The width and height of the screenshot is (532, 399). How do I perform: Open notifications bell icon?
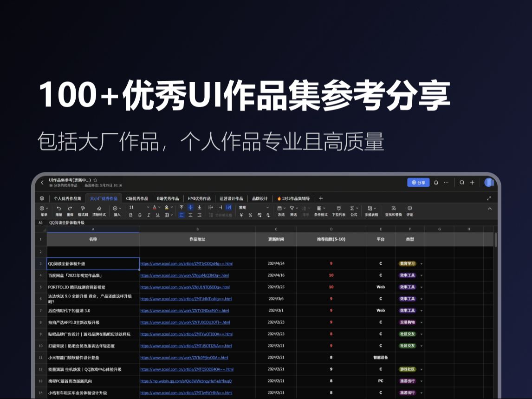[436, 183]
